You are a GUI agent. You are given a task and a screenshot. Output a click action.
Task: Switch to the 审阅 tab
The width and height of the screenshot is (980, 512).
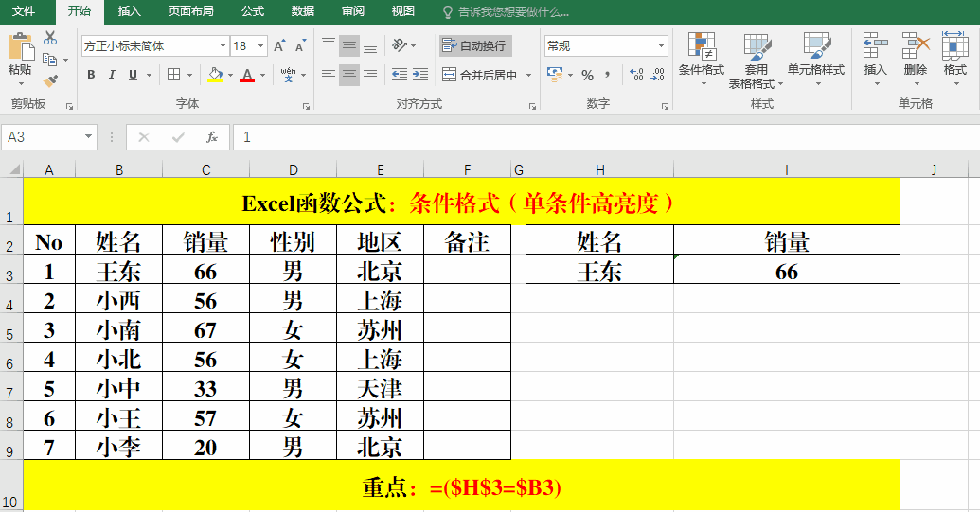[353, 11]
